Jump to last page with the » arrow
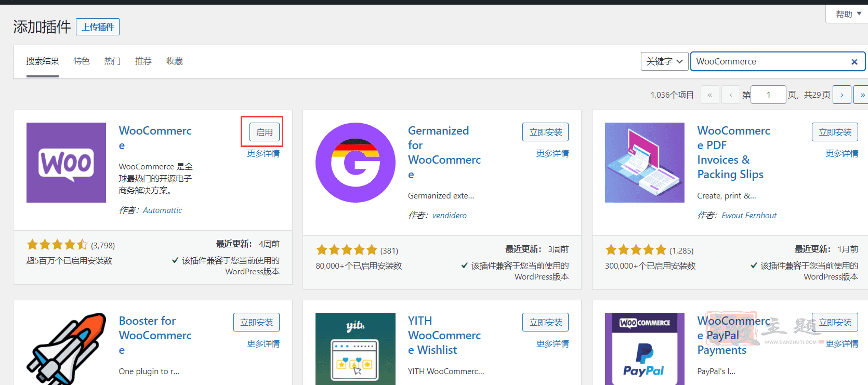868x385 pixels. click(x=861, y=95)
